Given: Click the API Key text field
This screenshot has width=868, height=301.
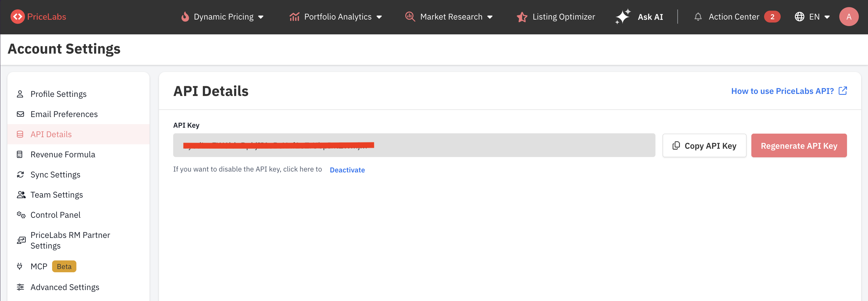Looking at the screenshot, I should click(x=414, y=145).
